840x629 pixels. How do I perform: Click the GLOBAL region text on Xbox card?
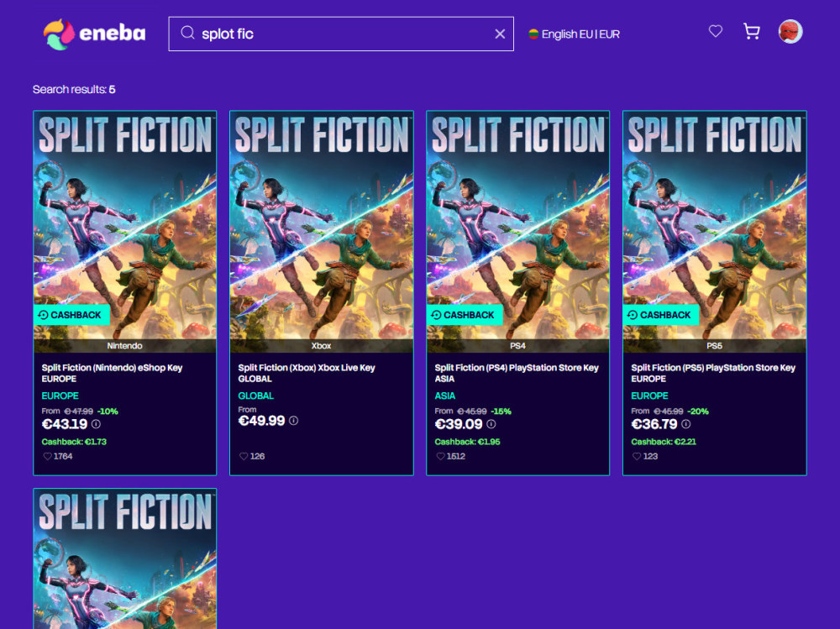click(x=256, y=396)
